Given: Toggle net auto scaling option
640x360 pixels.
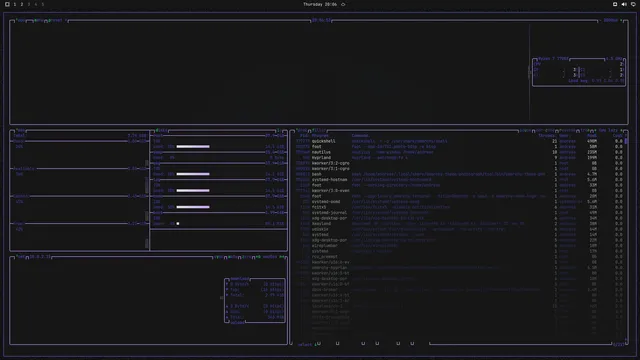Looking at the screenshot, I should (233, 257).
